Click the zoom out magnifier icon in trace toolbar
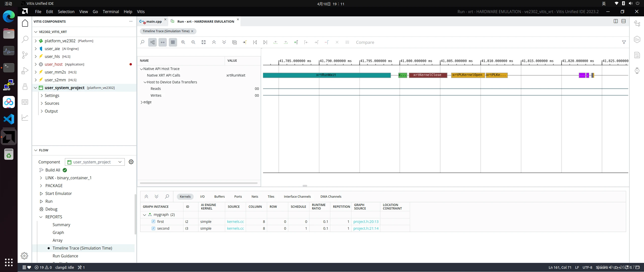This screenshot has height=272, width=644. [x=193, y=42]
